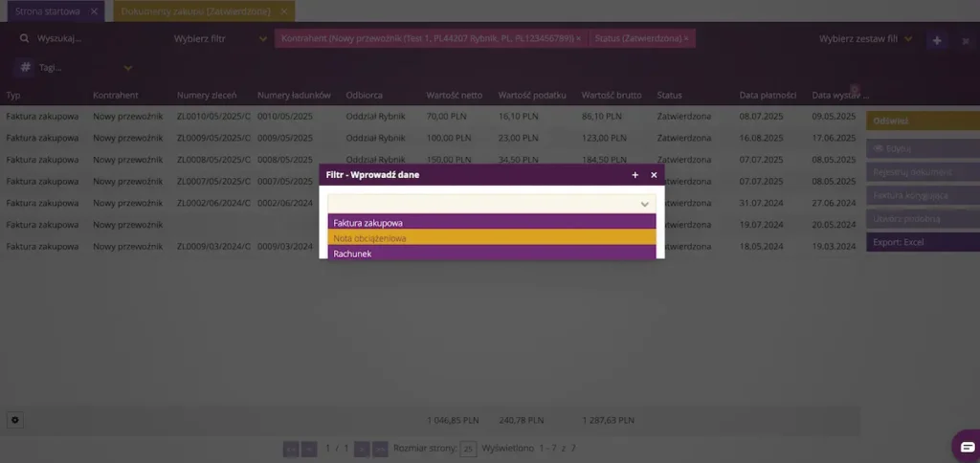Click the 123,00 PLN gross value cell
This screenshot has width=980, height=463.
click(x=604, y=138)
